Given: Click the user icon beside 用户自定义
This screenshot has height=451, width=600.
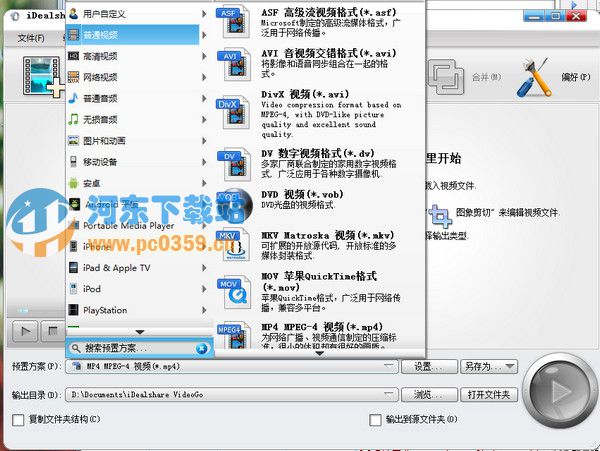Looking at the screenshot, I should [x=73, y=14].
